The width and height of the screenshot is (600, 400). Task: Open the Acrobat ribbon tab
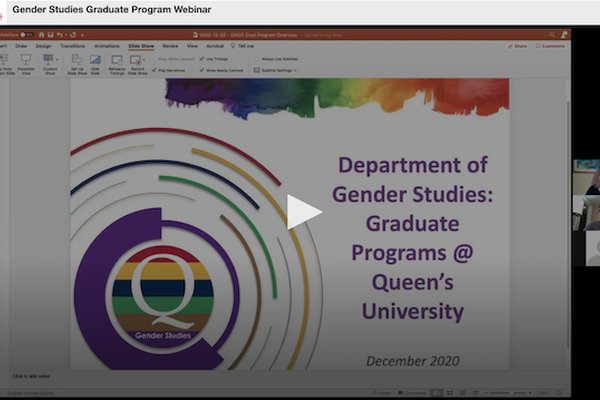tap(215, 46)
